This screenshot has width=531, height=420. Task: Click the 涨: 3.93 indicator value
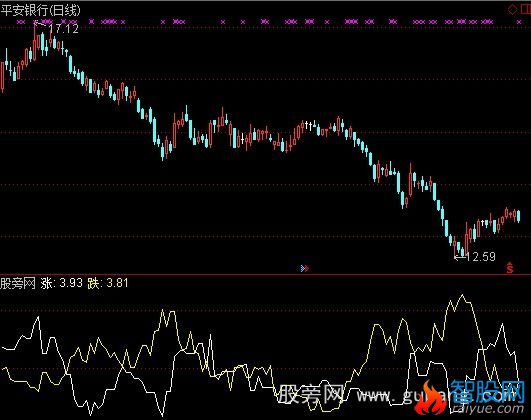click(x=61, y=283)
